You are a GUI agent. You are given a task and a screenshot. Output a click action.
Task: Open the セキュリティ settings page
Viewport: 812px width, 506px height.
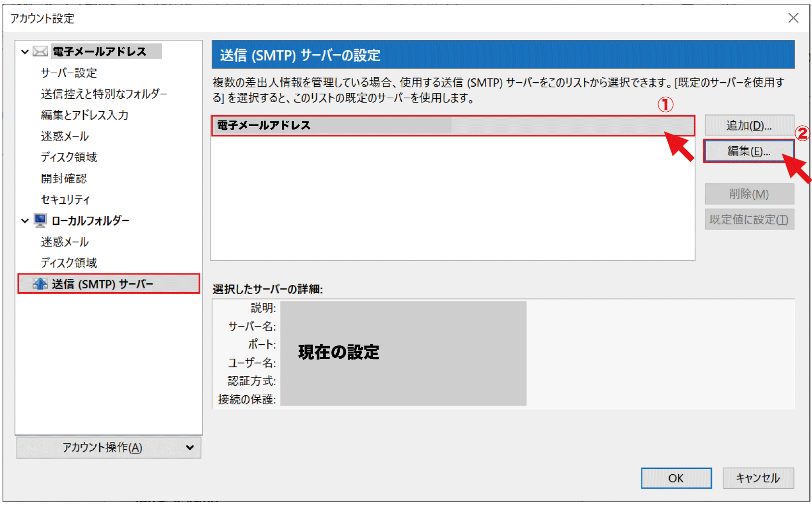[65, 200]
